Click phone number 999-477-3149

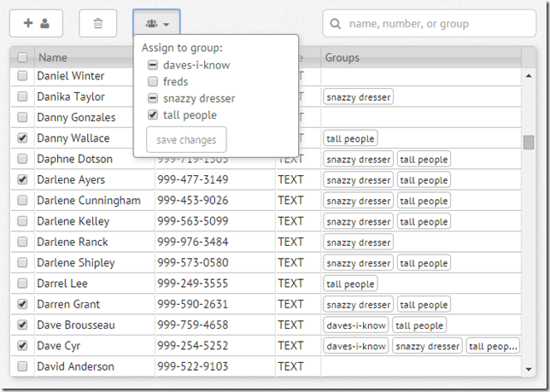pos(192,179)
